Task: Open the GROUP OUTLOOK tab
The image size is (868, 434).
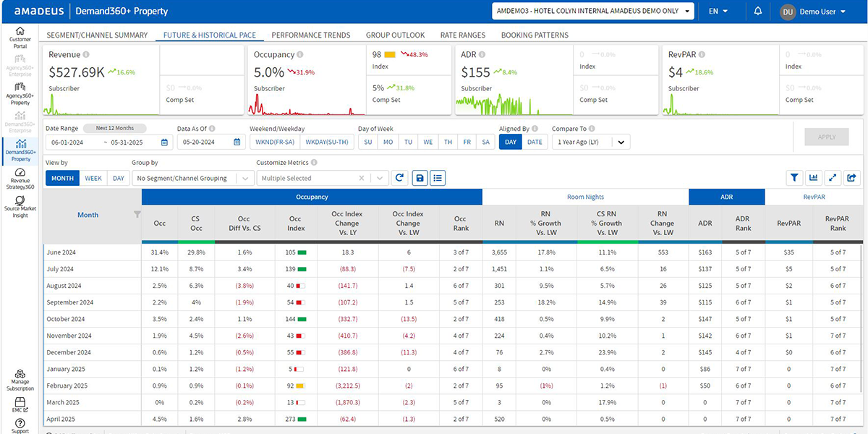Action: pos(395,35)
